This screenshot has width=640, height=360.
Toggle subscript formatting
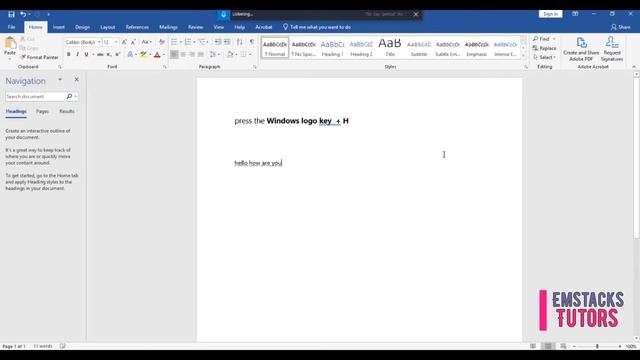[109, 54]
